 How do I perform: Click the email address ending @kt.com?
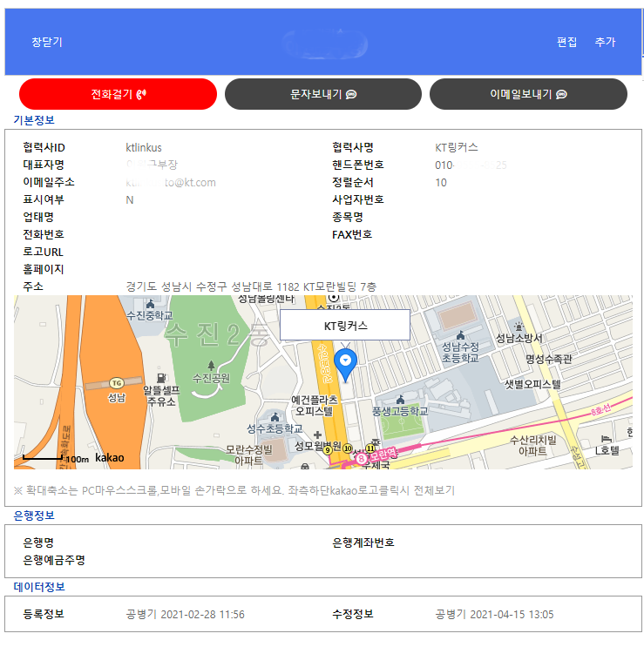click(171, 182)
